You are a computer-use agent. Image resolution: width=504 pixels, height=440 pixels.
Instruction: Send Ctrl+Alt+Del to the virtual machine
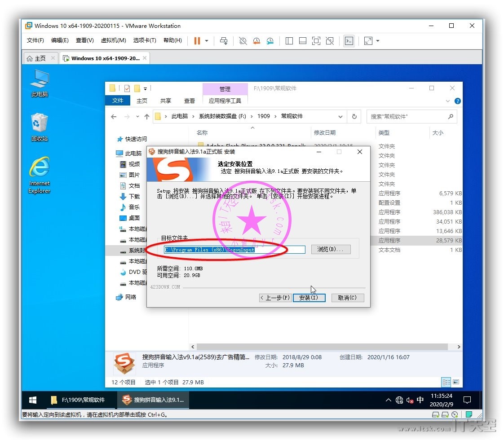click(x=224, y=41)
